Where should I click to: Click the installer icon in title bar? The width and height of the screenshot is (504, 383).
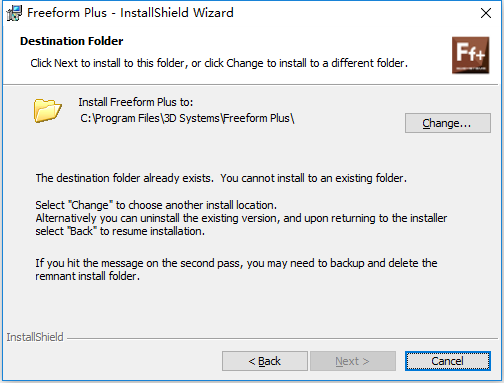point(14,13)
